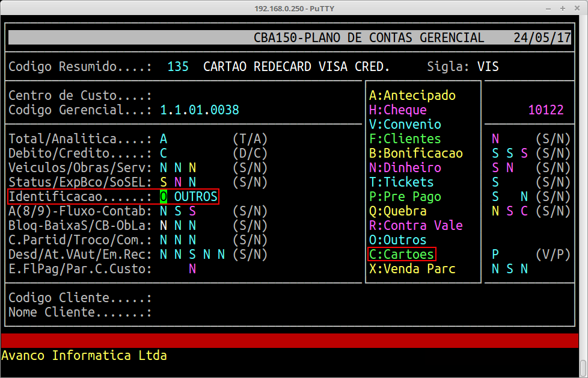
Task: Select X:Venda Parc at list bottom
Action: click(x=412, y=269)
